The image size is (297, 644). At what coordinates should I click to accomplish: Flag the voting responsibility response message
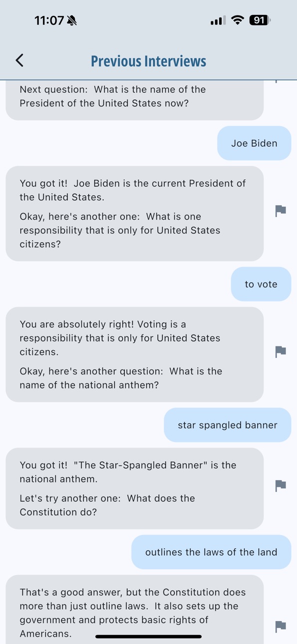click(x=281, y=351)
